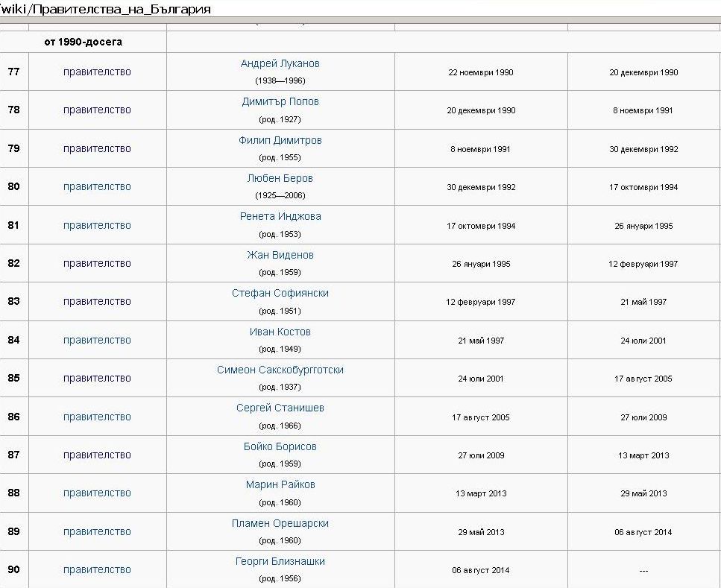The height and width of the screenshot is (588, 721).
Task: Go to the Сергей Станишев link
Action: click(x=280, y=408)
